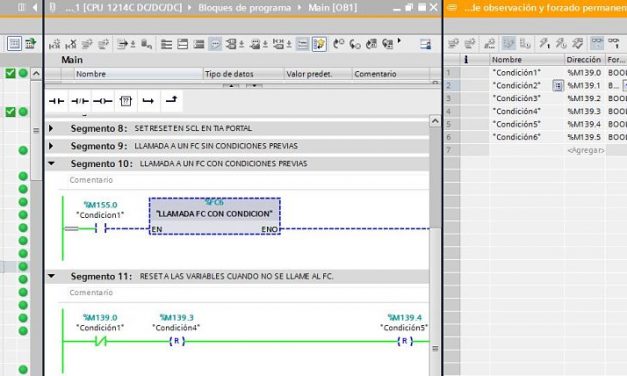Click Valor predet. column header
This screenshot has height=376, width=627.
318,74
